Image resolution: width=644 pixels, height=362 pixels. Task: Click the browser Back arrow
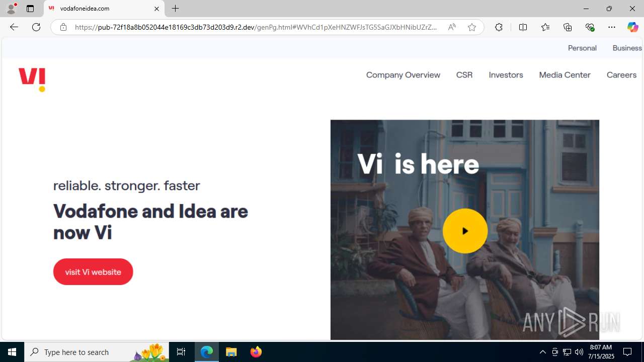[x=14, y=27]
